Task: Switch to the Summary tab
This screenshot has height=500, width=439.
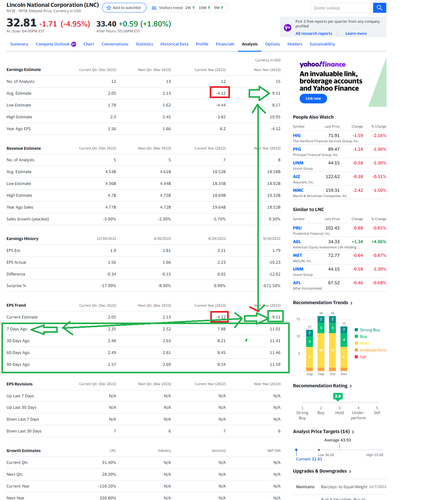Action: click(19, 44)
